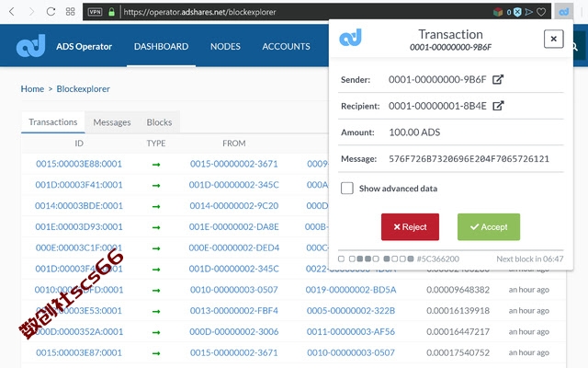Open the DASHBOARD menu item
588x368 pixels.
point(162,46)
